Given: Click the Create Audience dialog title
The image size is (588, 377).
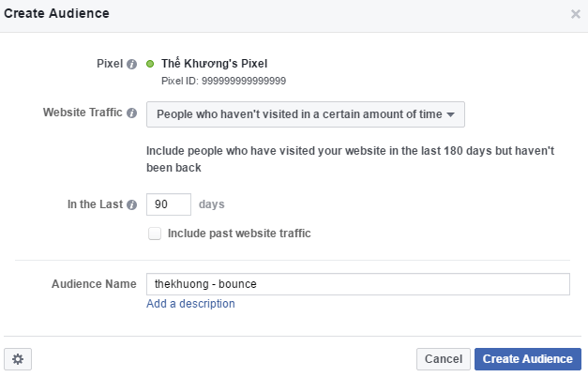Looking at the screenshot, I should (x=56, y=14).
